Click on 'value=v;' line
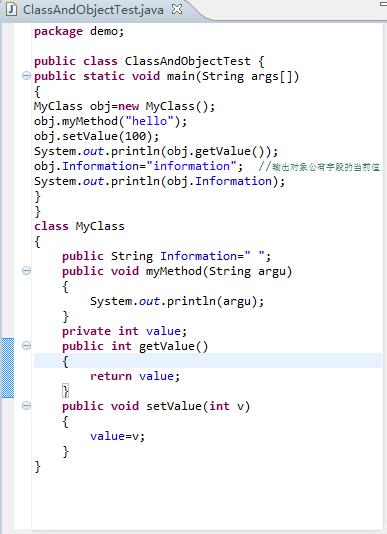The width and height of the screenshot is (387, 534). [118, 436]
